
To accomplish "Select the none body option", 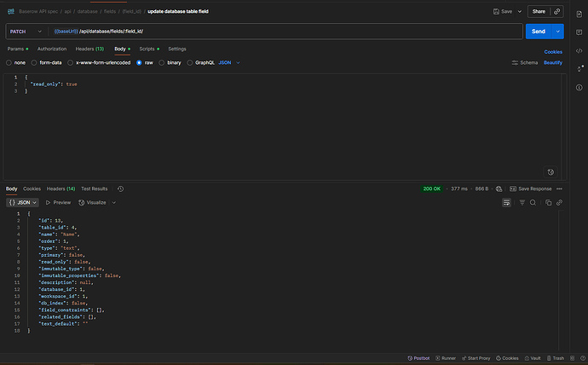I will pyautogui.click(x=17, y=62).
